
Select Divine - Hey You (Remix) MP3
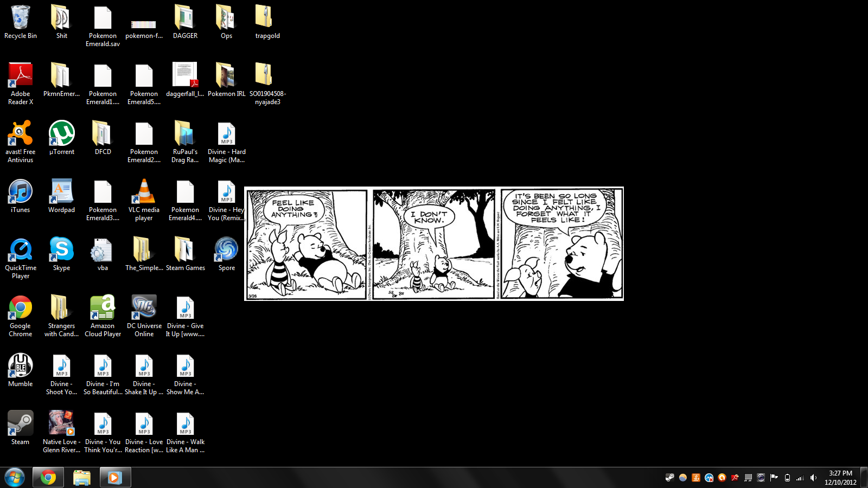pyautogui.click(x=227, y=200)
